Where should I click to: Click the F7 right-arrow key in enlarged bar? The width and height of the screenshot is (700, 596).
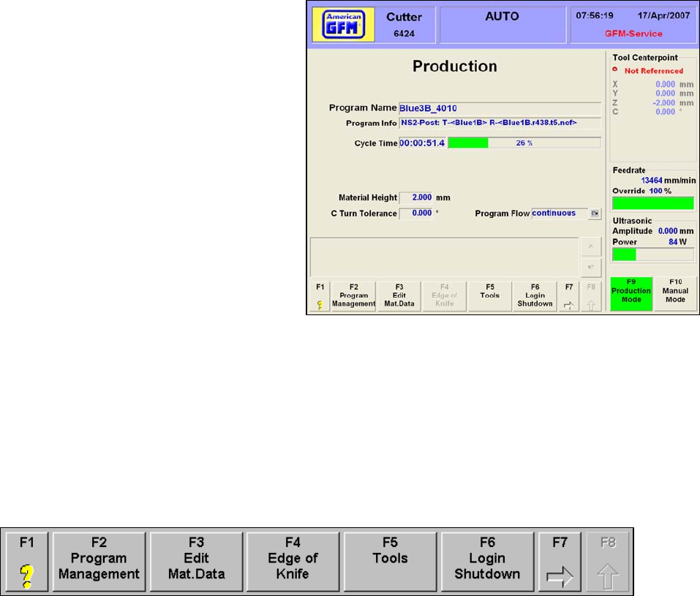pos(560,562)
